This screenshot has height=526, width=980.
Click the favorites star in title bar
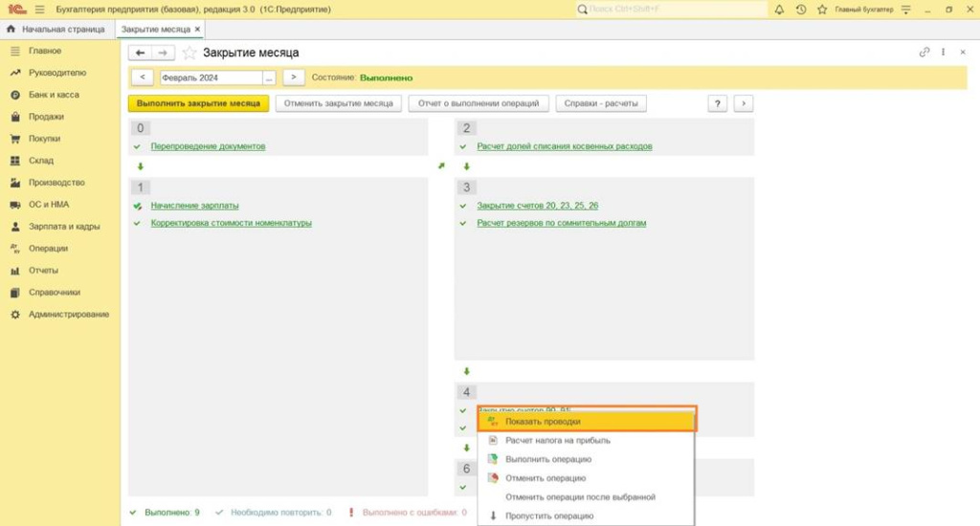click(x=820, y=10)
